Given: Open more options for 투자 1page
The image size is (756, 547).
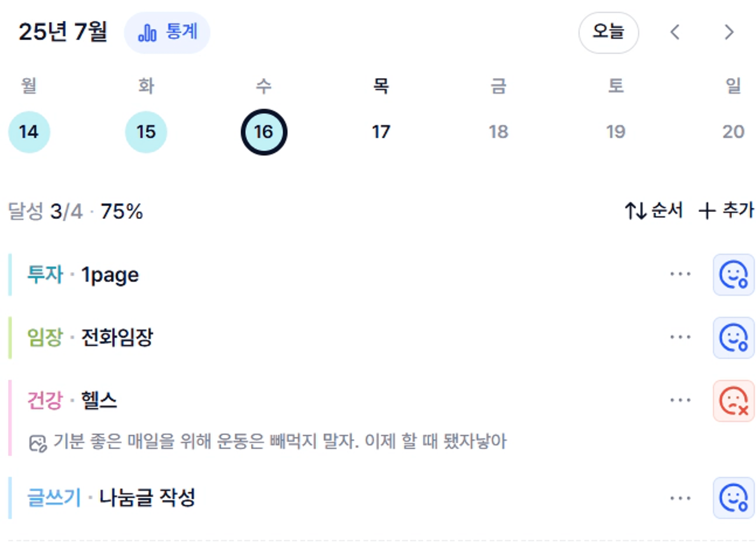Looking at the screenshot, I should (680, 274).
